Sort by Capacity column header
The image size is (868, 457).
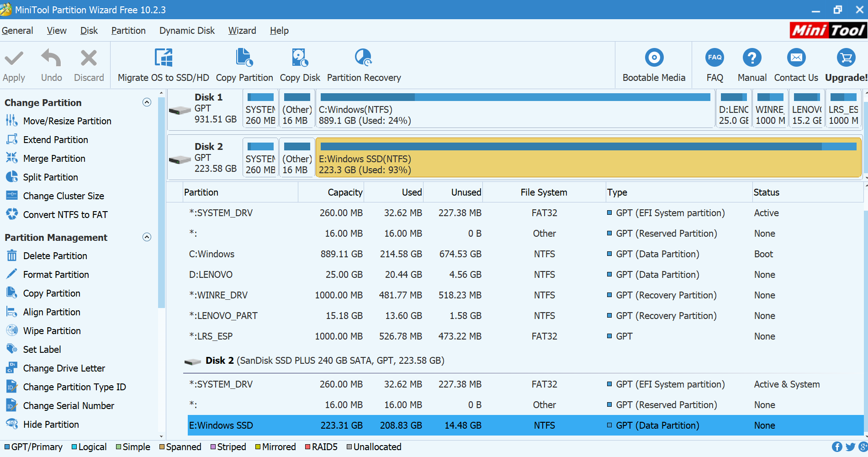(331, 192)
